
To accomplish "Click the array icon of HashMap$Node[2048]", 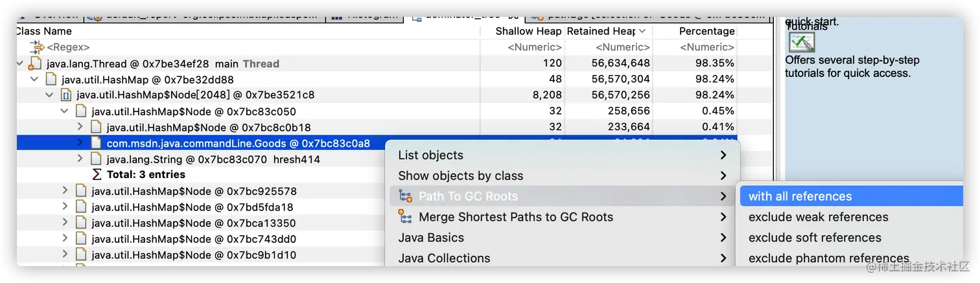I will 65,95.
